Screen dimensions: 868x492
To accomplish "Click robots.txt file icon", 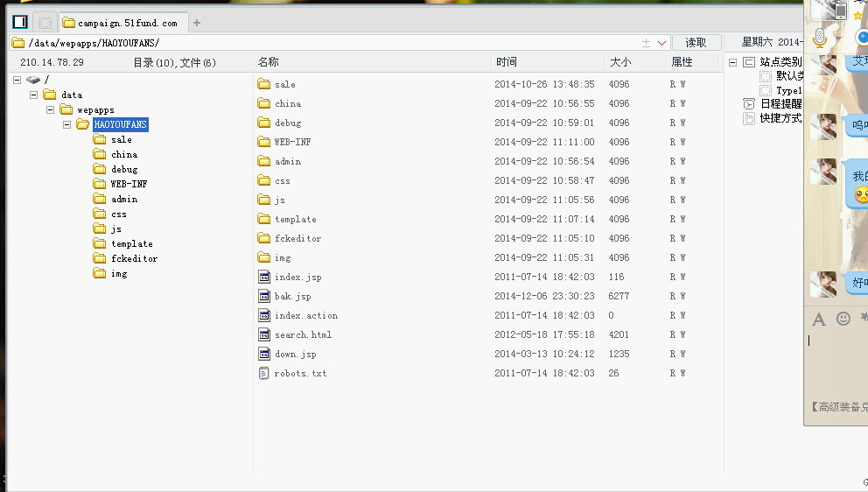I will tap(264, 373).
